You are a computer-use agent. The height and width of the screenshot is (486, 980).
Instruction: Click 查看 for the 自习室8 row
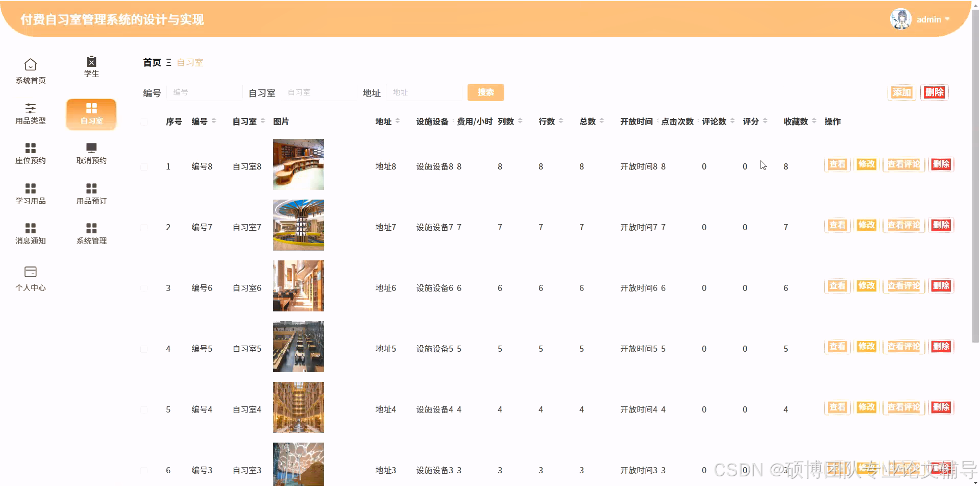838,164
